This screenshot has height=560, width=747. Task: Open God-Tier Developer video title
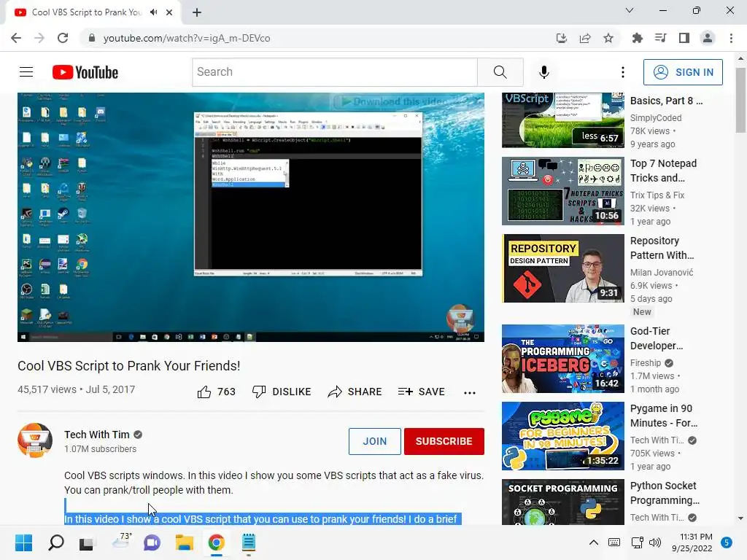[x=657, y=338]
